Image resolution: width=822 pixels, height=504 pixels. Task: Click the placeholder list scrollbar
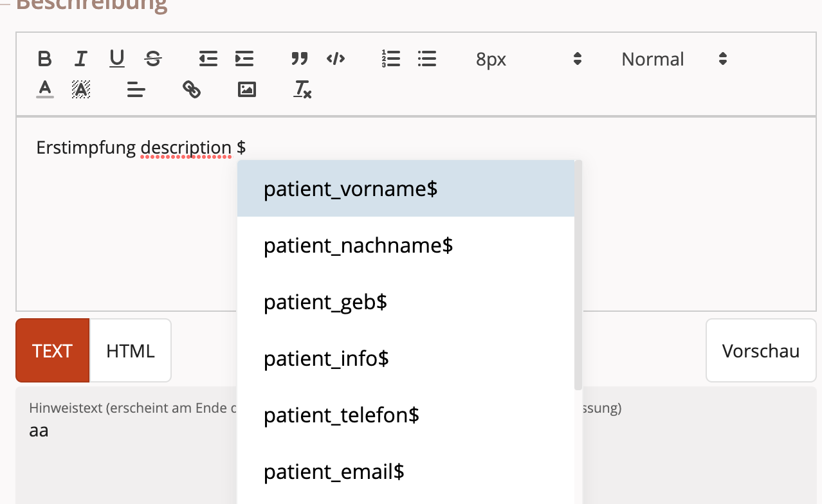tap(578, 275)
